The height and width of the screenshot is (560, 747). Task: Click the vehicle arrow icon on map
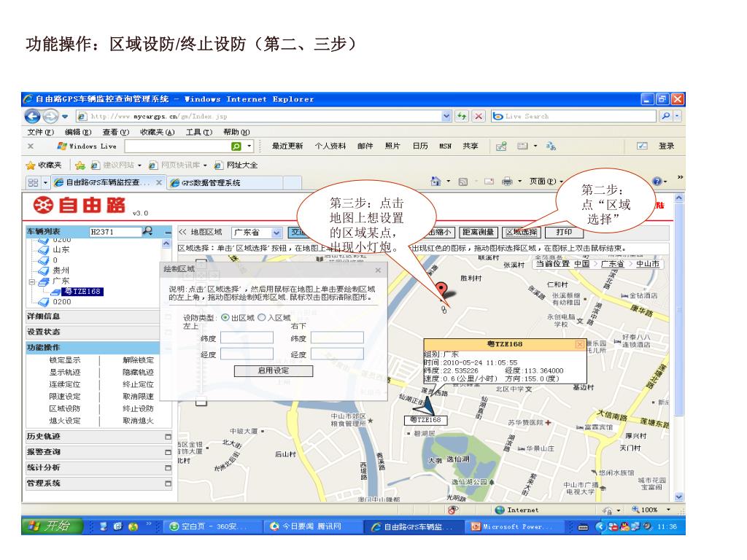(426, 404)
